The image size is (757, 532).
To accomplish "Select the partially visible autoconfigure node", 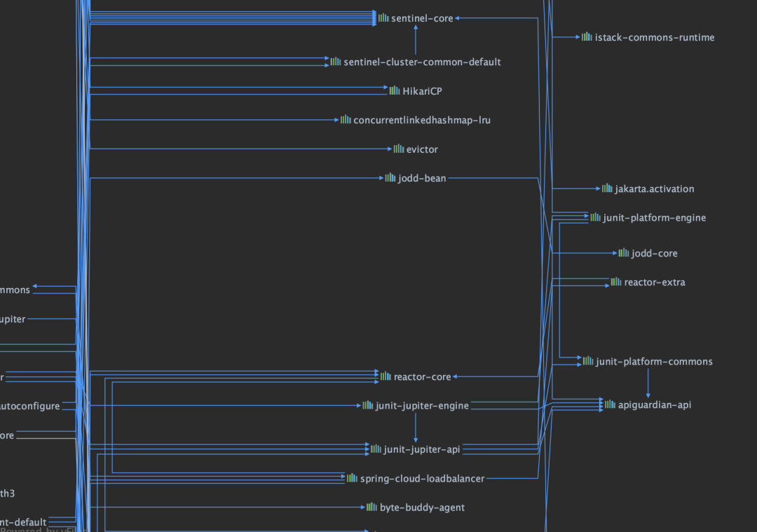I will (30, 406).
